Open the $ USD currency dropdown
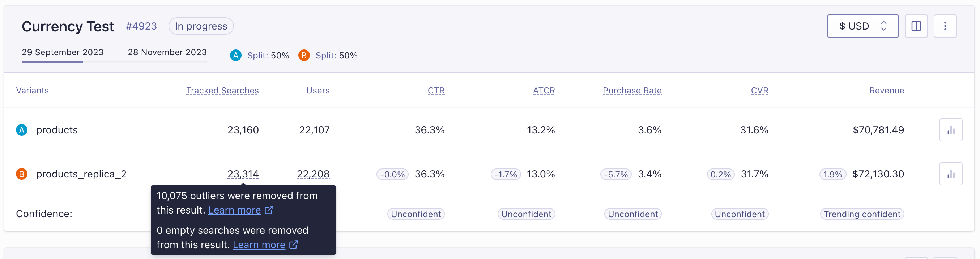 point(862,26)
